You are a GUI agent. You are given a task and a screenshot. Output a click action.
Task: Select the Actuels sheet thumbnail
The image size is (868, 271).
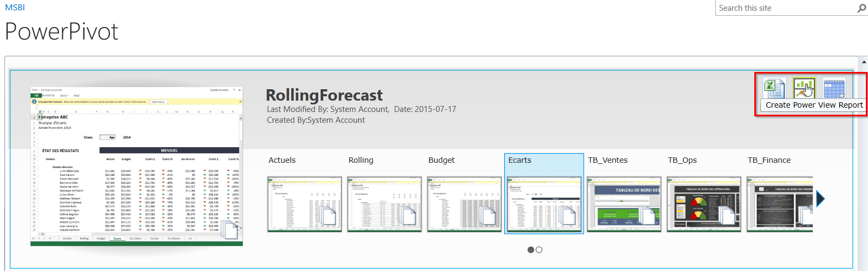click(304, 204)
